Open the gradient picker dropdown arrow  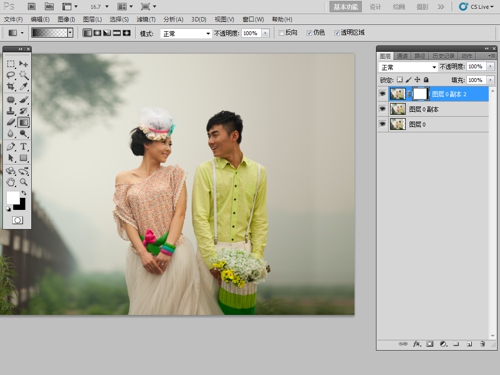pos(70,33)
